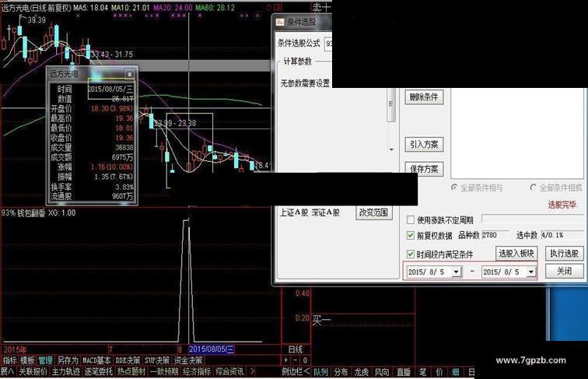Viewport: 588px width, 379px height.
Task: Click the 上证A股 深证A股 range text
Action: click(310, 212)
